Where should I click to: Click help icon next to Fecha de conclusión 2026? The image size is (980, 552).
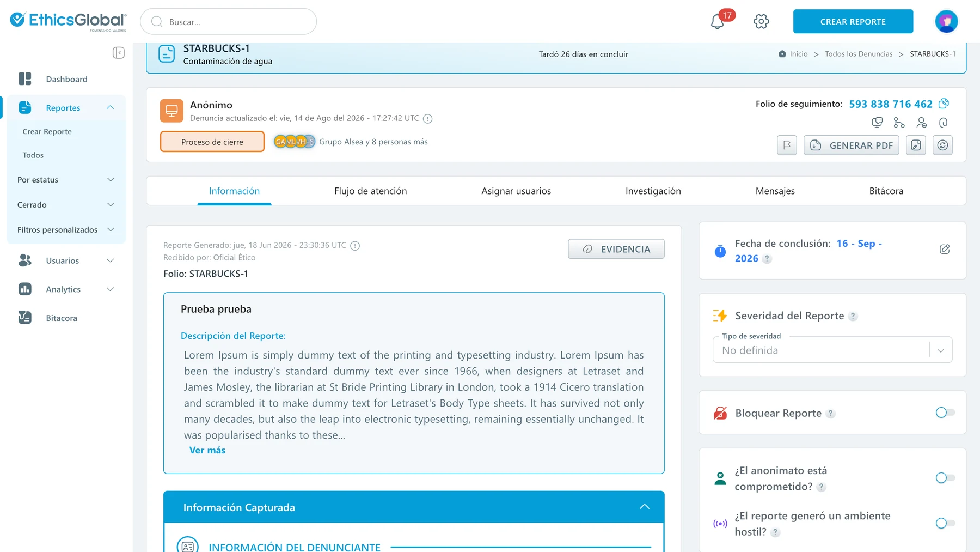tap(767, 259)
